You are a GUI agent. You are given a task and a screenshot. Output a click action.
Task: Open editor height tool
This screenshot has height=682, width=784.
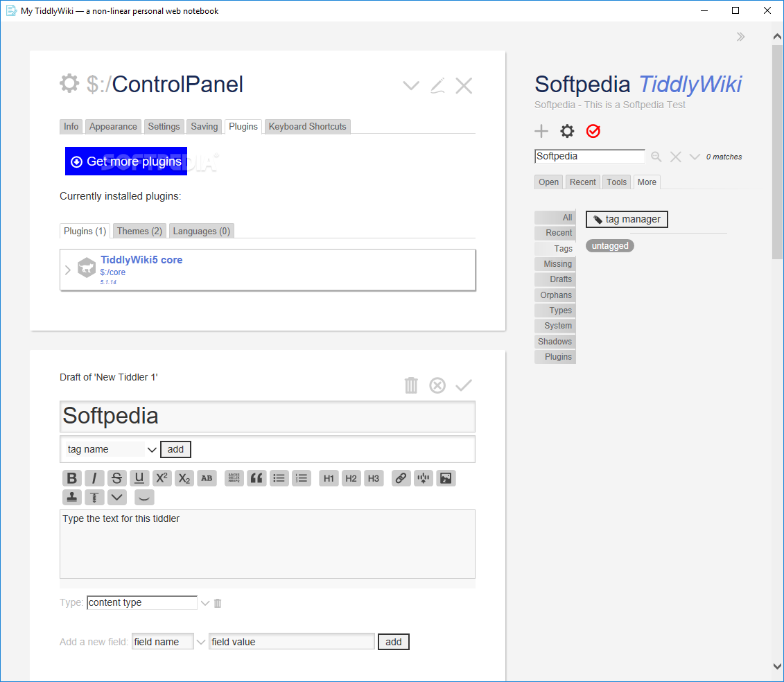94,497
